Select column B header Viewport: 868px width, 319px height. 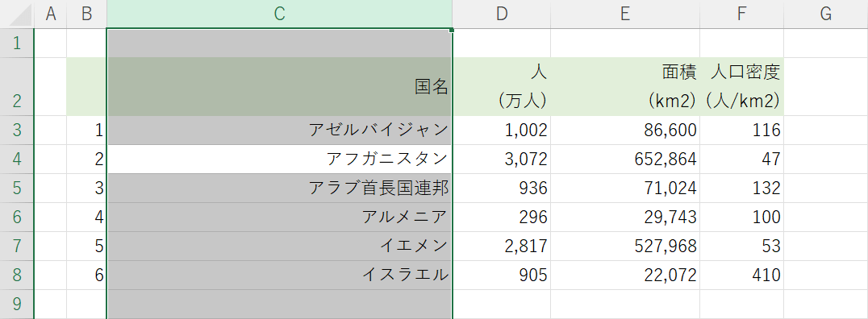pos(86,14)
